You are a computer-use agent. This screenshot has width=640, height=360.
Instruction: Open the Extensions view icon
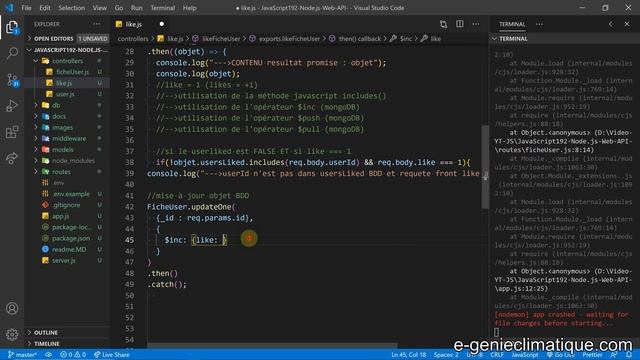(12, 132)
